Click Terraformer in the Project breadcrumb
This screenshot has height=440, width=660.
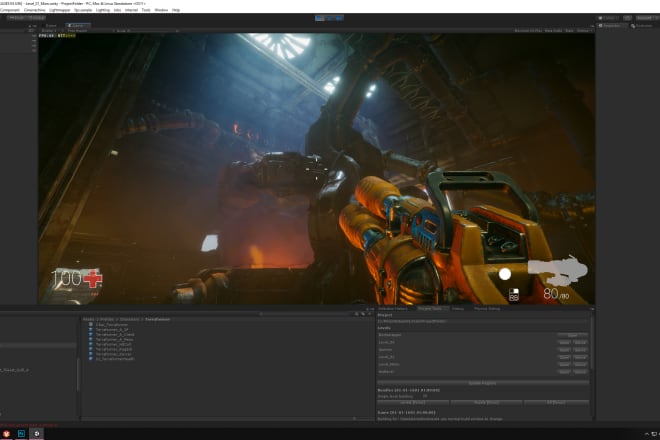158,320
